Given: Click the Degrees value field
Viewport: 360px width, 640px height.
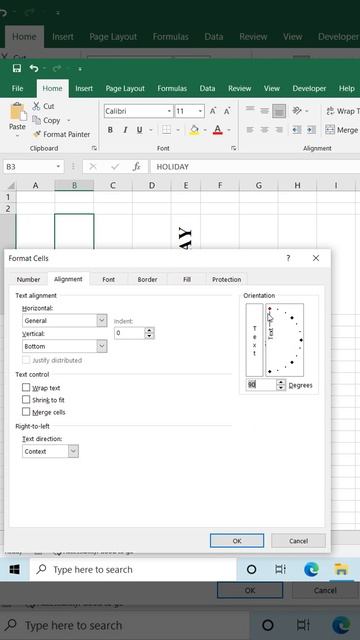Looking at the screenshot, I should 261,385.
